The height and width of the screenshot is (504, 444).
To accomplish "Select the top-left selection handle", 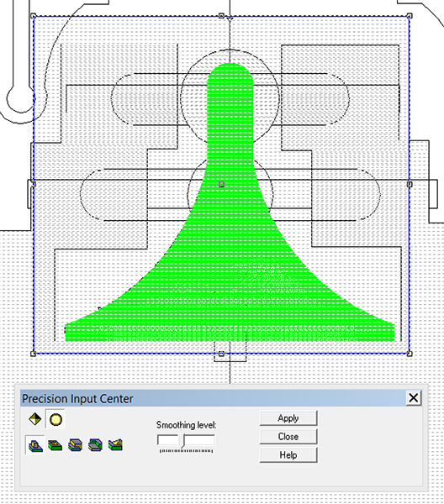I will point(33,15).
